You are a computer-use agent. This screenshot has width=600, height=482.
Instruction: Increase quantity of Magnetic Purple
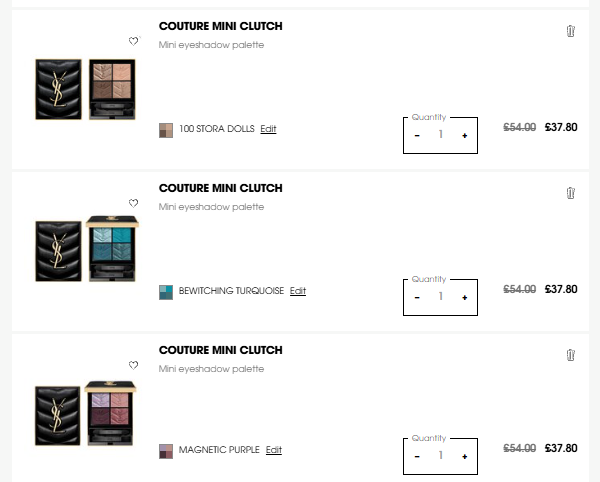click(465, 456)
